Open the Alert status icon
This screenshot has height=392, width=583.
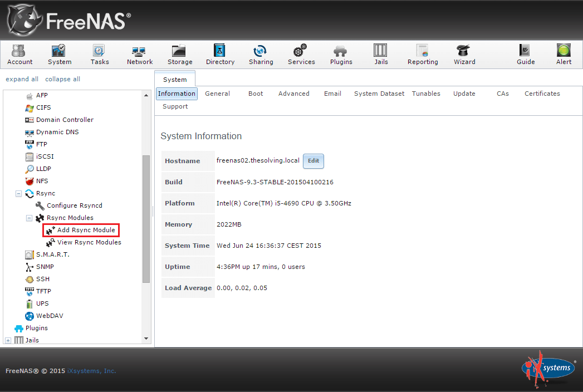563,50
